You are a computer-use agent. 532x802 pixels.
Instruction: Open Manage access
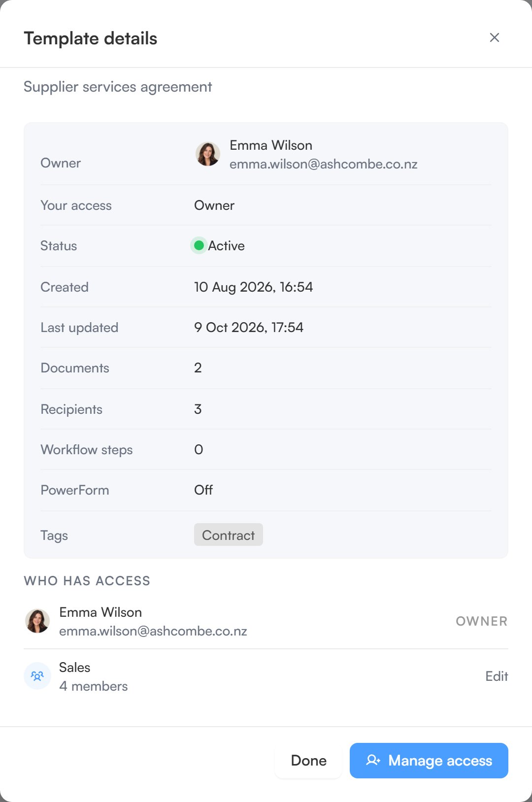coord(429,761)
